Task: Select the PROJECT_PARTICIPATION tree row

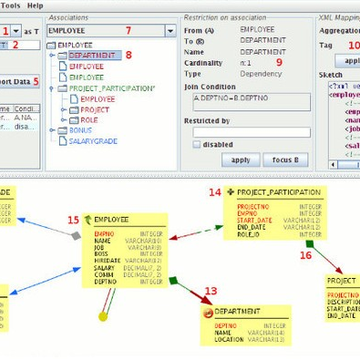Action: pos(112,89)
